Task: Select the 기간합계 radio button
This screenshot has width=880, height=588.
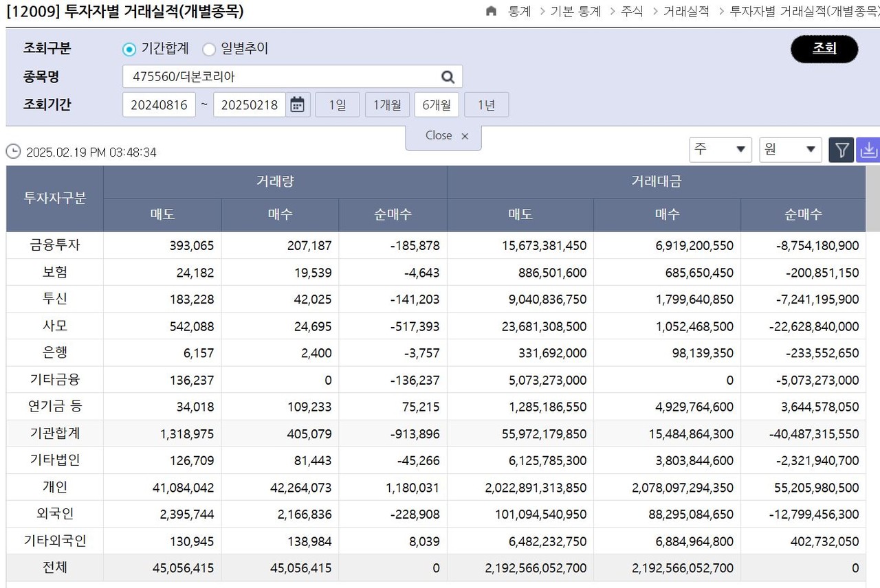Action: [129, 49]
